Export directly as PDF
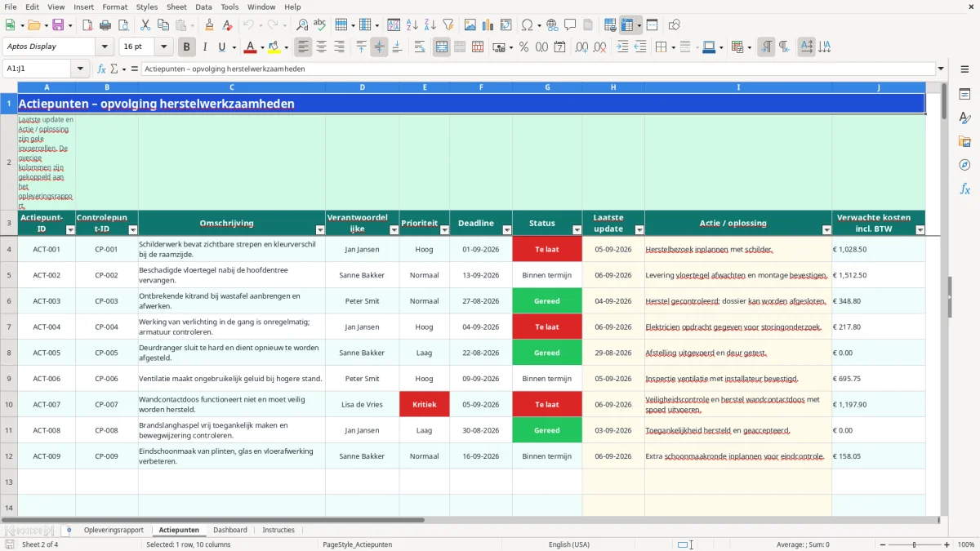 point(88,25)
